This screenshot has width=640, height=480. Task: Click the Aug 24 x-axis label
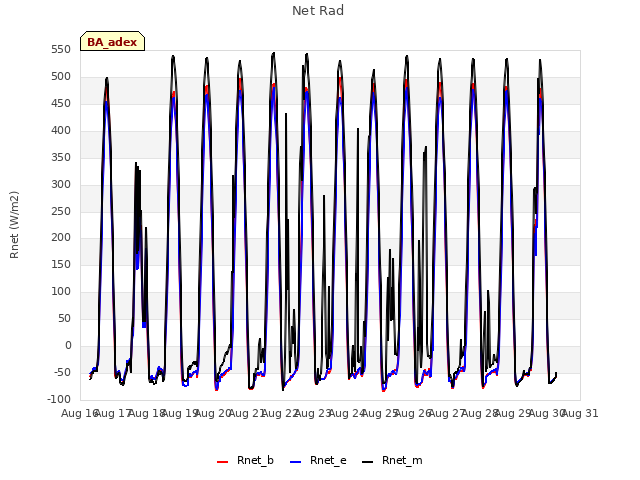[347, 414]
